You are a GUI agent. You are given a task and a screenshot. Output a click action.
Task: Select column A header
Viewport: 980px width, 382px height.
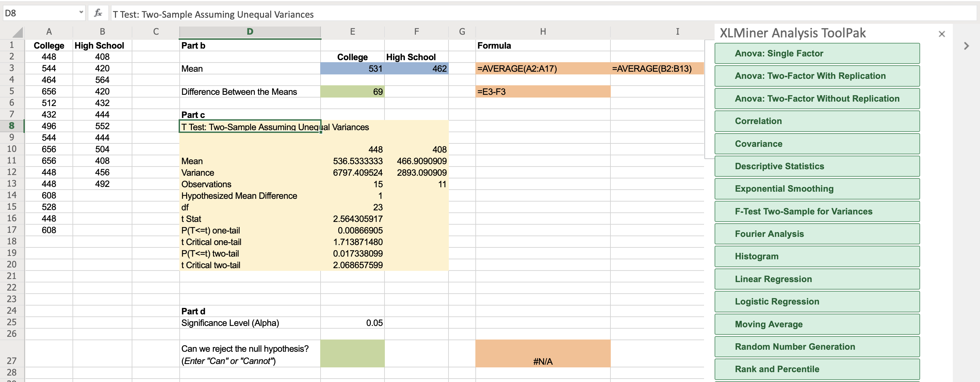tap(49, 32)
